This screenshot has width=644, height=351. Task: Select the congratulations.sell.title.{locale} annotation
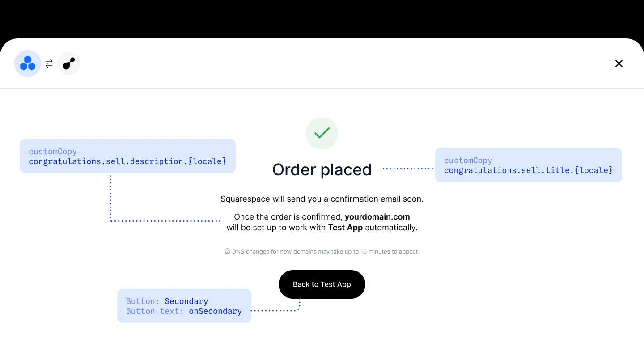point(529,170)
